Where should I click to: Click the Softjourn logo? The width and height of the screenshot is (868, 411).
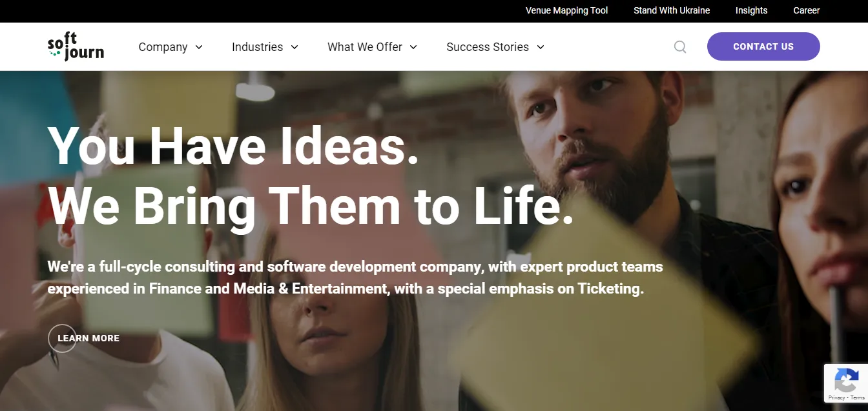[76, 46]
